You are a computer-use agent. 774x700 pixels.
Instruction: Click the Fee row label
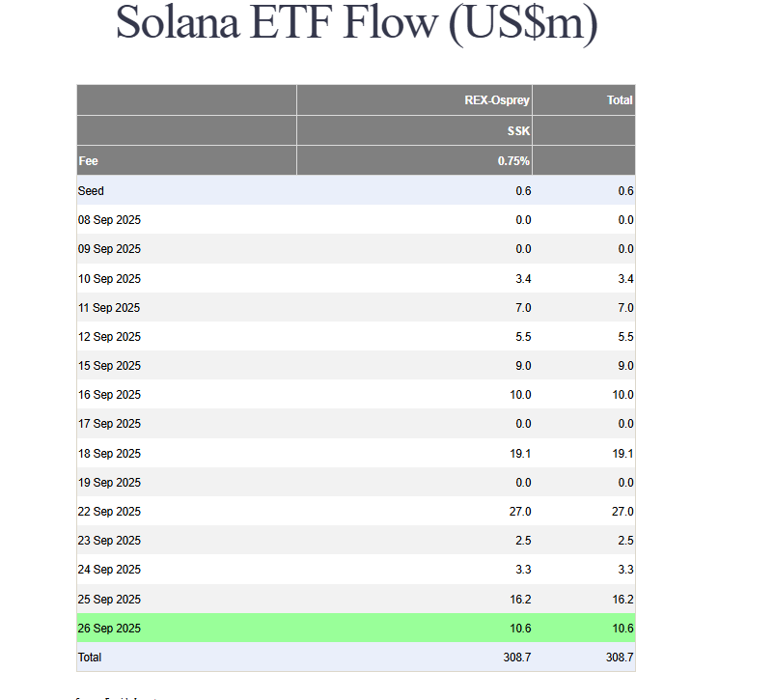88,161
